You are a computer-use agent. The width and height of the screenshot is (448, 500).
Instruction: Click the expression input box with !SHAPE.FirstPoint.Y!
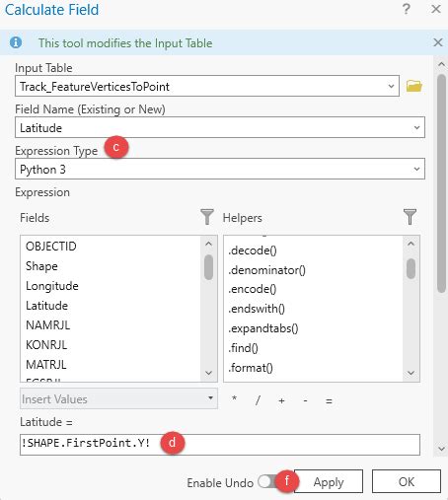(x=220, y=445)
